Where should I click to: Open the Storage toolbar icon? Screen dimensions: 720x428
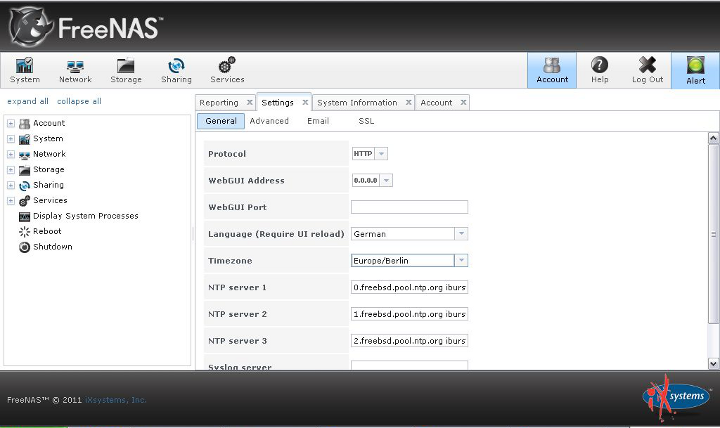coord(126,70)
